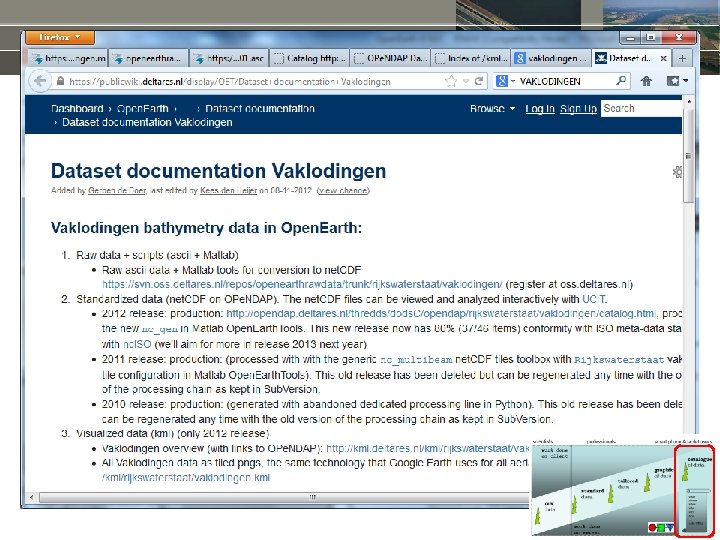Click the vertical scrollbar thumb

click(x=688, y=156)
